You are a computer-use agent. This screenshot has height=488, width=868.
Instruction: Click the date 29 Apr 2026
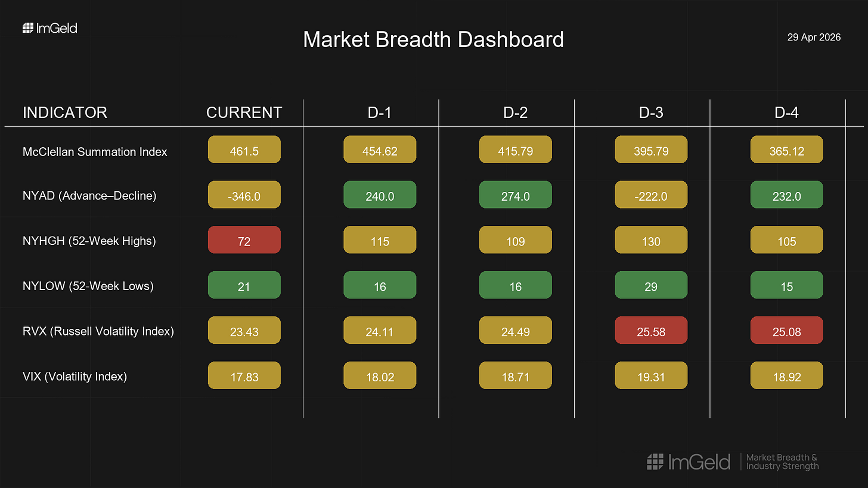coord(814,38)
